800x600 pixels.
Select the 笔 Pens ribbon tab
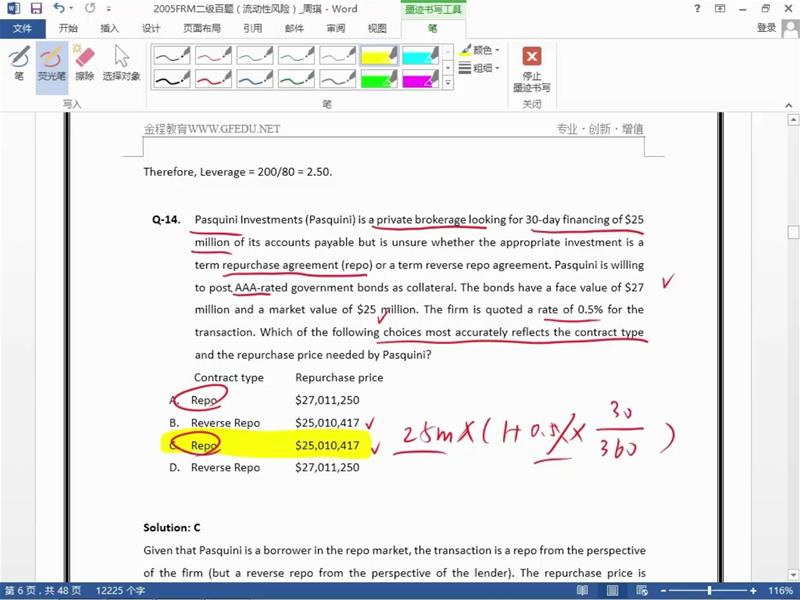433,28
